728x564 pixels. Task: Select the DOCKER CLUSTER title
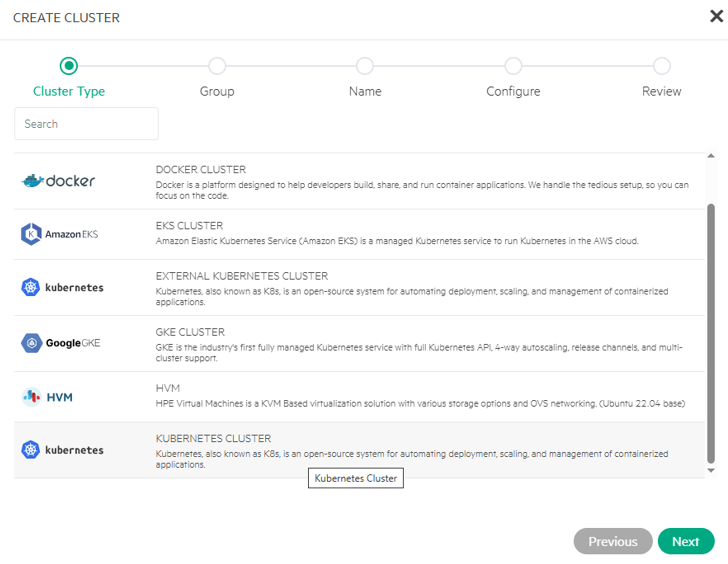[201, 169]
